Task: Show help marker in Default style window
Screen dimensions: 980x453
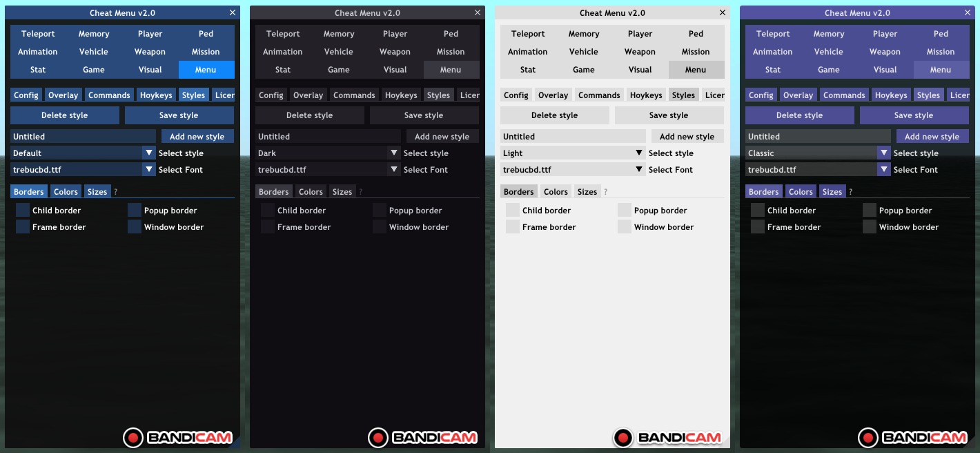Action: (x=115, y=192)
